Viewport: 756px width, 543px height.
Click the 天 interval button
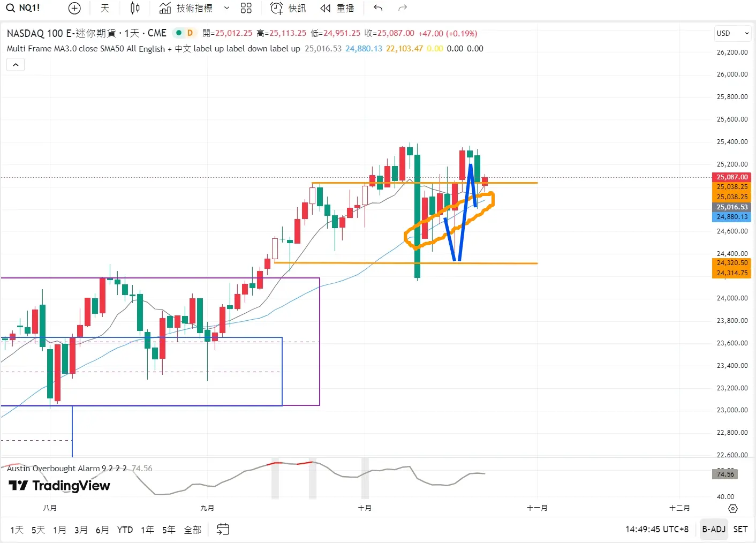[x=105, y=8]
